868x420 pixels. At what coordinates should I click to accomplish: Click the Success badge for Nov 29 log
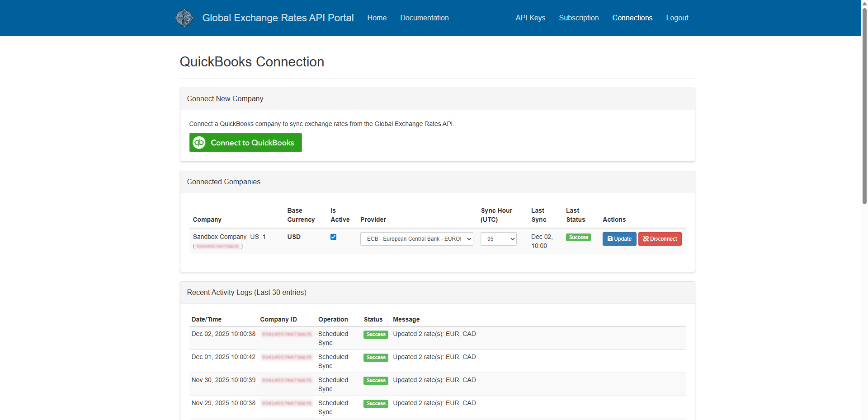pos(376,404)
